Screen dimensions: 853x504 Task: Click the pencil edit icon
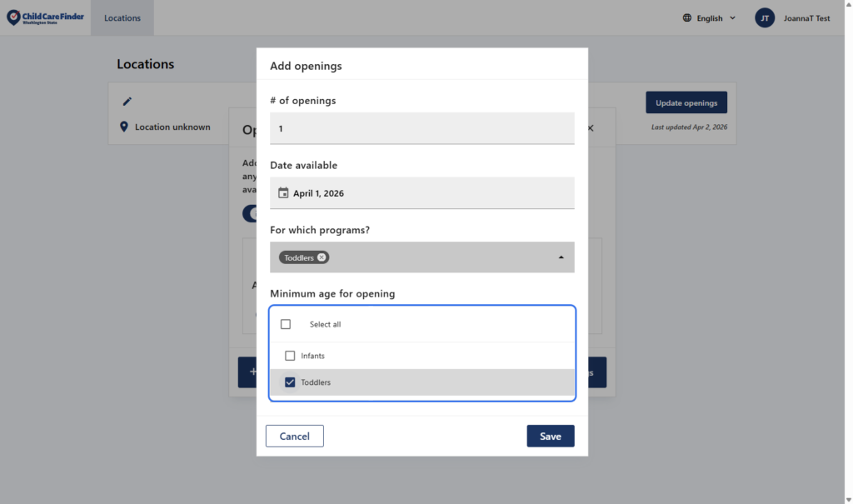127,102
